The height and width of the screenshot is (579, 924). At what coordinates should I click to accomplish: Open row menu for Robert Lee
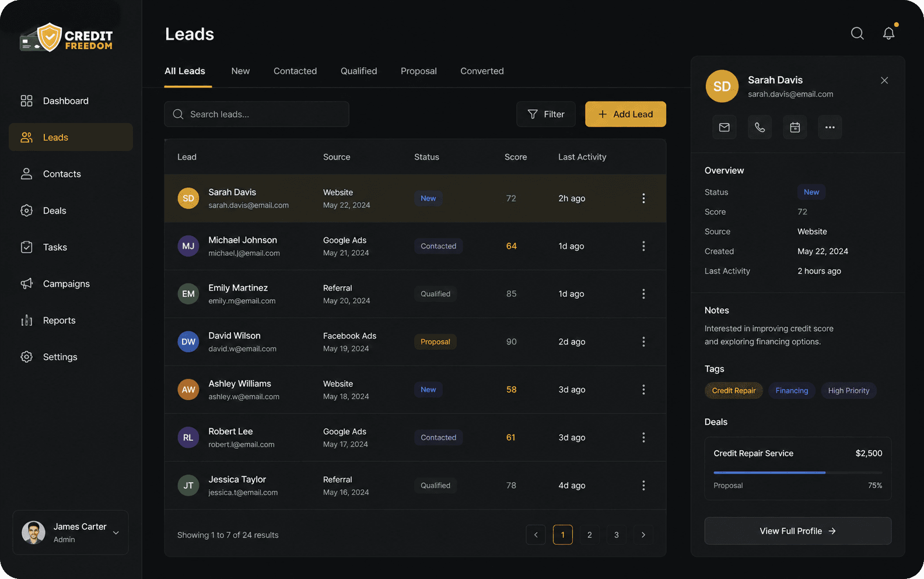pyautogui.click(x=643, y=437)
